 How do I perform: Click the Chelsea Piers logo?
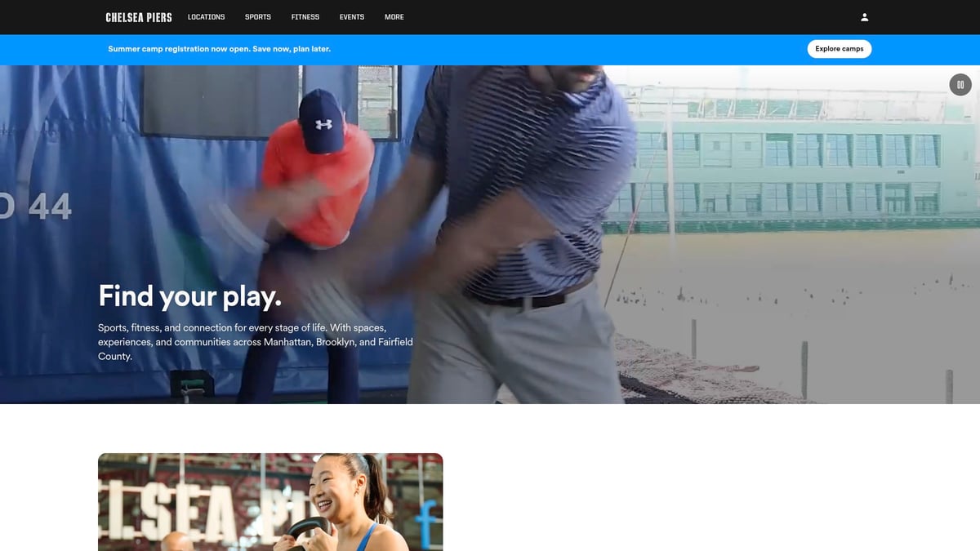139,17
